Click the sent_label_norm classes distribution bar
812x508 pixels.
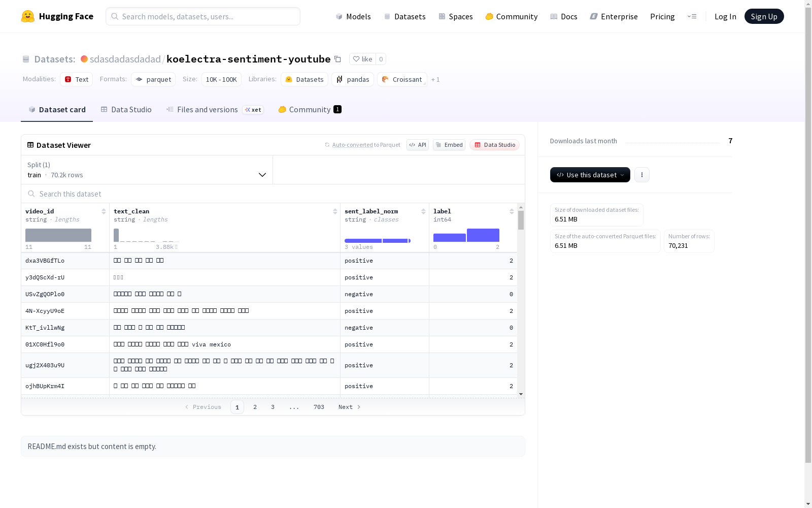click(378, 241)
